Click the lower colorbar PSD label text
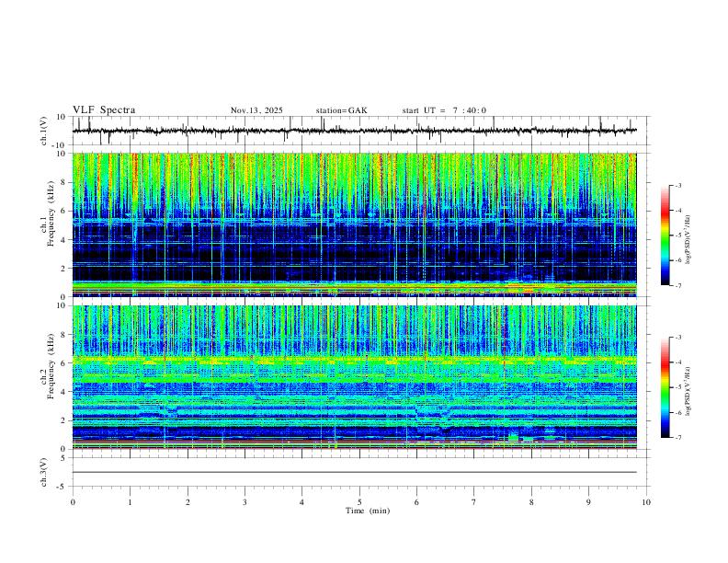Image resolution: width=728 pixels, height=563 pixels. pyautogui.click(x=688, y=391)
